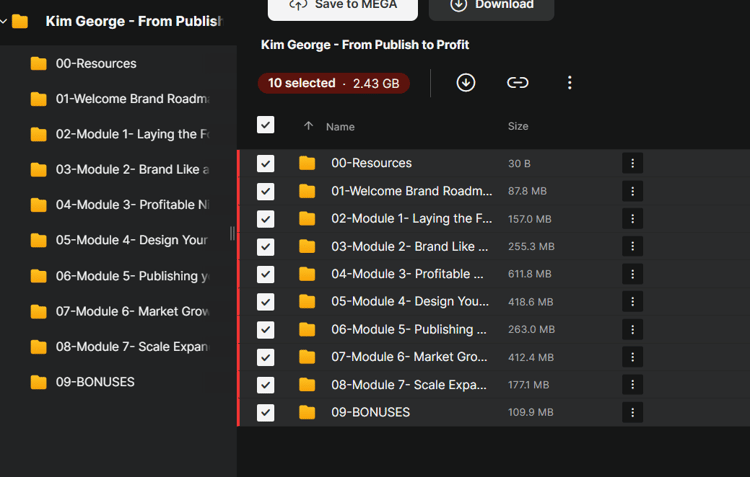Click the download icon in selection bar
Screen dimensions: 750x477
tap(465, 83)
